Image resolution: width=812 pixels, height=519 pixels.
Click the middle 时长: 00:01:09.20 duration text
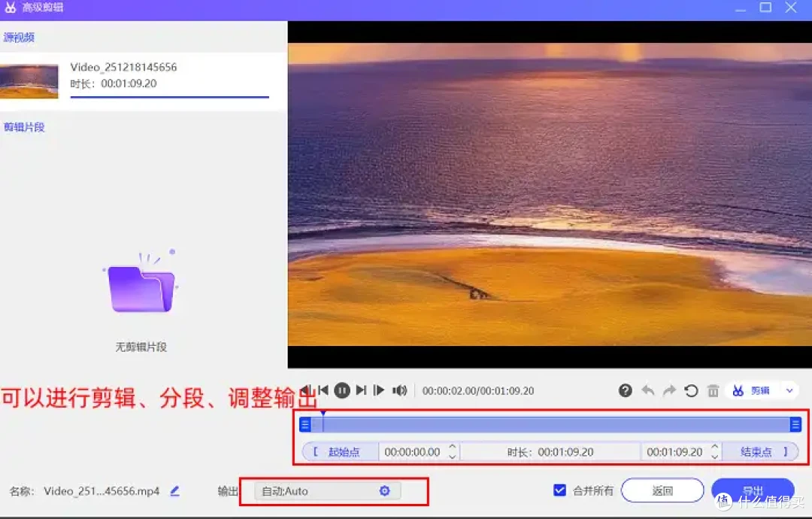click(x=550, y=452)
